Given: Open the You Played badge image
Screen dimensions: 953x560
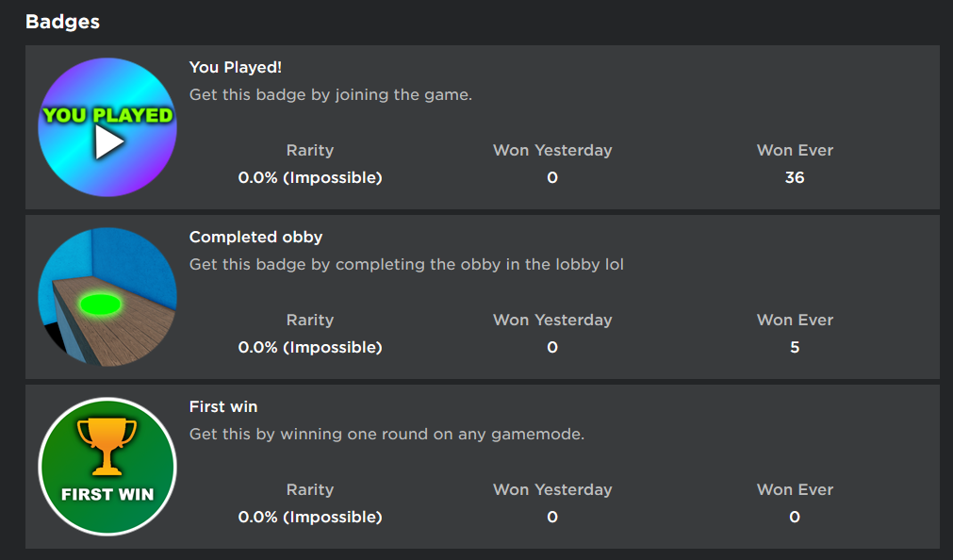Looking at the screenshot, I should (x=107, y=127).
